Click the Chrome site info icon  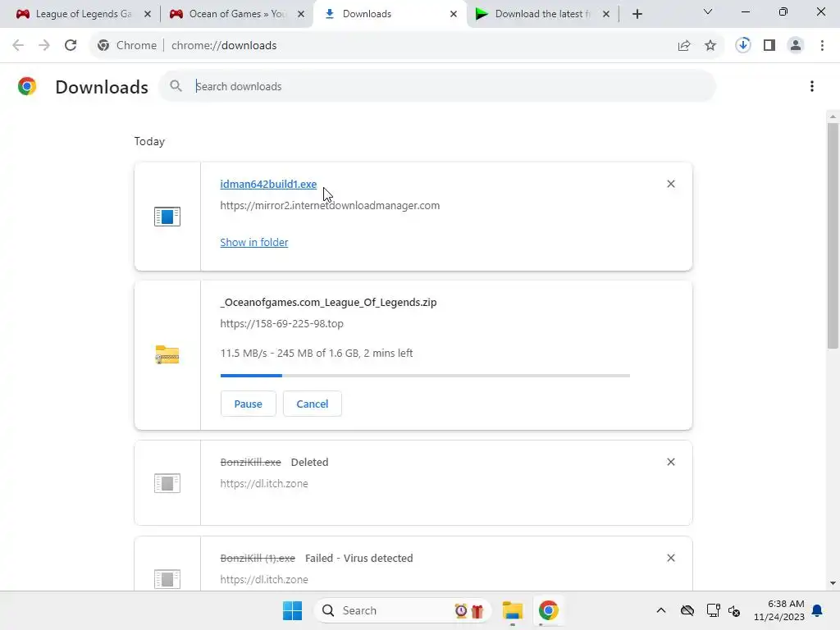pyautogui.click(x=103, y=46)
